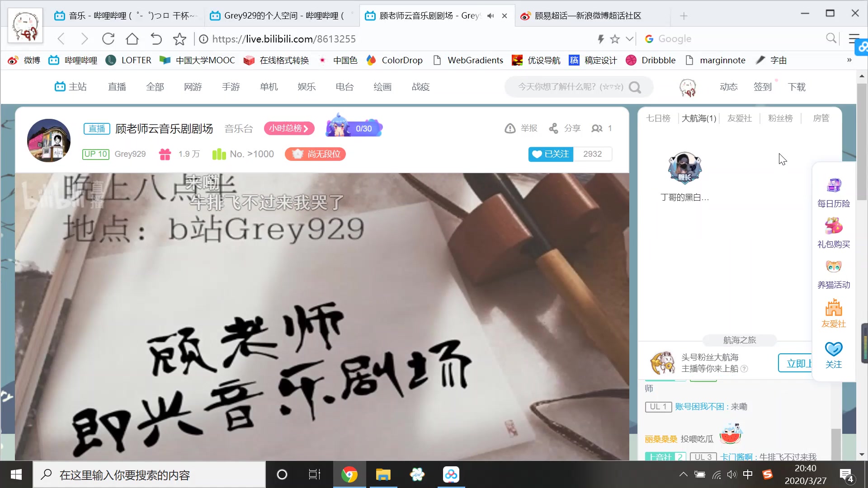Open File Explorer from taskbar
The height and width of the screenshot is (488, 868).
(x=383, y=474)
